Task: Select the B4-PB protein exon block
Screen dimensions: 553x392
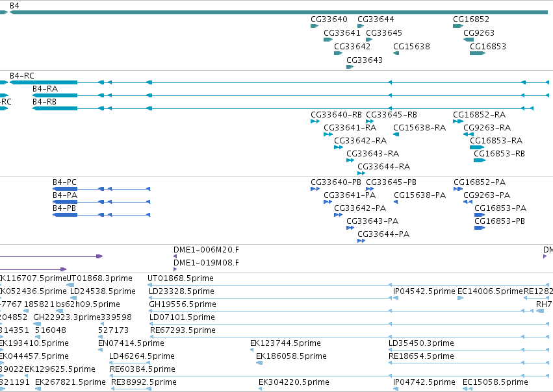Action: pyautogui.click(x=65, y=215)
